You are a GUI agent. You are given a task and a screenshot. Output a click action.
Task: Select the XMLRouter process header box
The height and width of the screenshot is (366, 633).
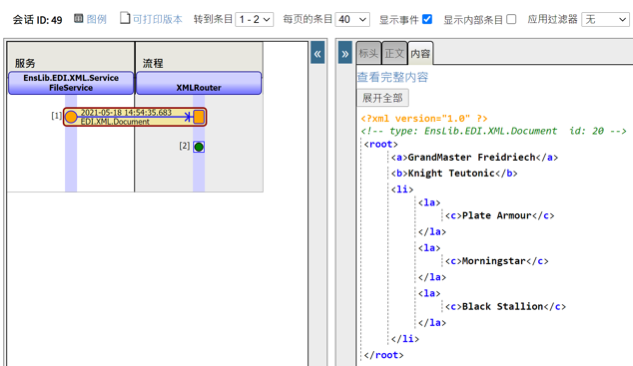click(x=199, y=83)
